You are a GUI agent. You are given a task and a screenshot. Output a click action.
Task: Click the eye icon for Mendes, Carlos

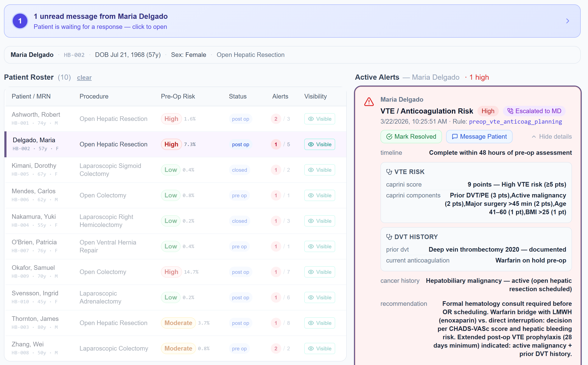[311, 195]
